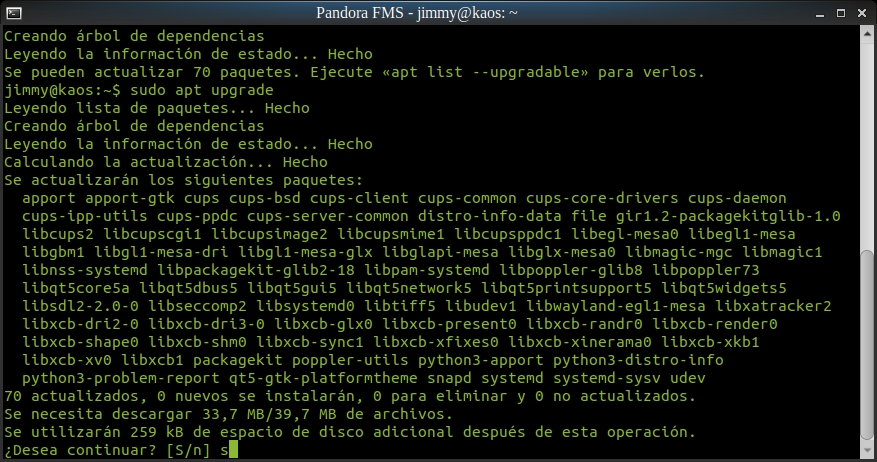Click the green cursor after the continue prompt
Screen dimensions: 877x462
(x=233, y=450)
